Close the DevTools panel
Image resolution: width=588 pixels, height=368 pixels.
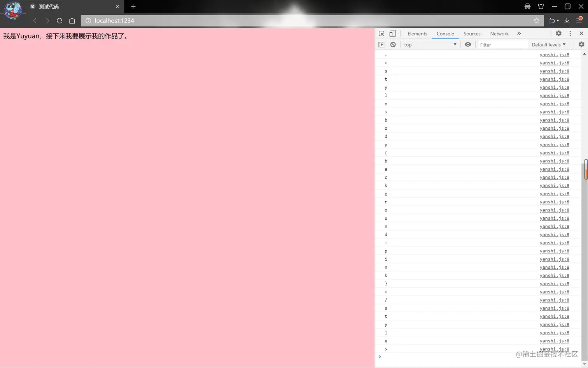581,33
